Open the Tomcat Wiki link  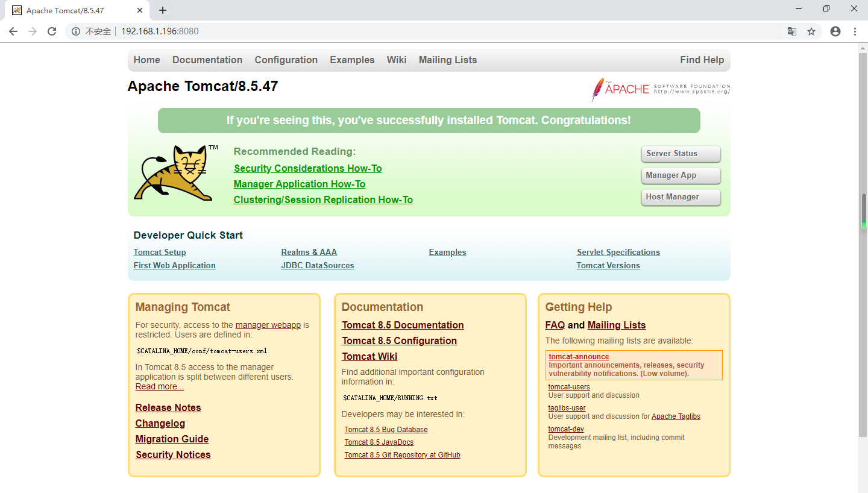(370, 356)
